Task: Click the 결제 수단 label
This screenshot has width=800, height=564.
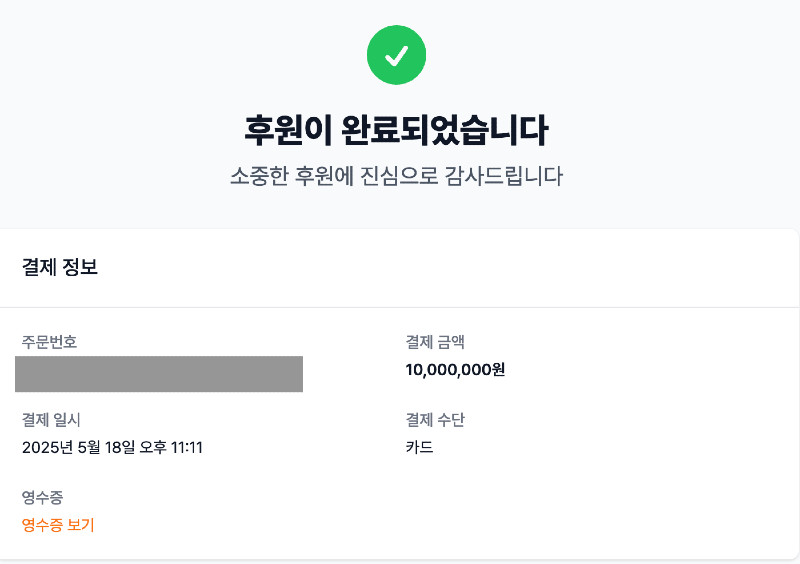Action: click(435, 420)
